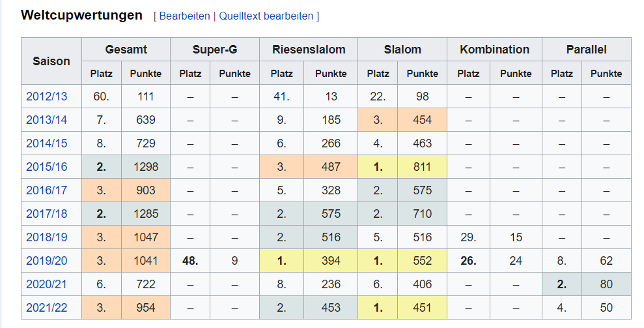This screenshot has width=644, height=328.
Task: Open the Quelltext bearbeiten link
Action: point(266,16)
